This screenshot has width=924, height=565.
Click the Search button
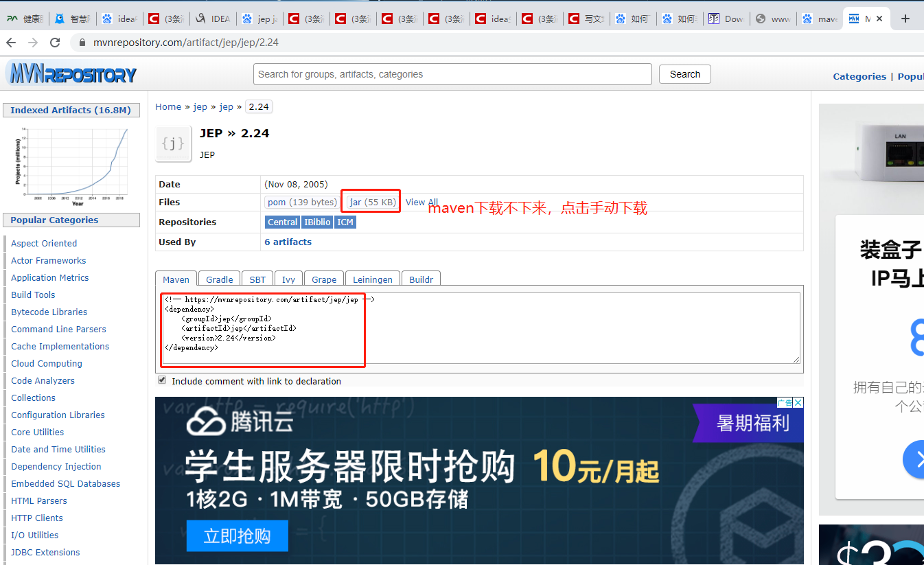[x=684, y=74]
